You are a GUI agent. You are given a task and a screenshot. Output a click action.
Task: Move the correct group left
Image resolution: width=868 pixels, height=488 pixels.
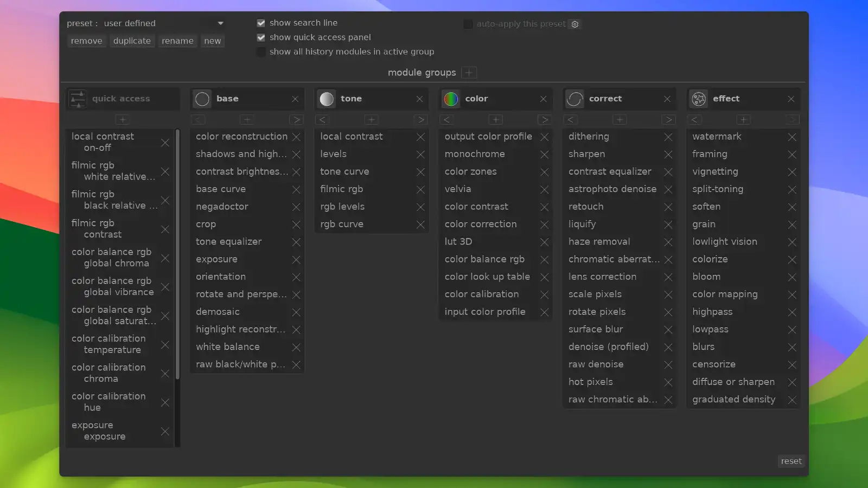(570, 120)
